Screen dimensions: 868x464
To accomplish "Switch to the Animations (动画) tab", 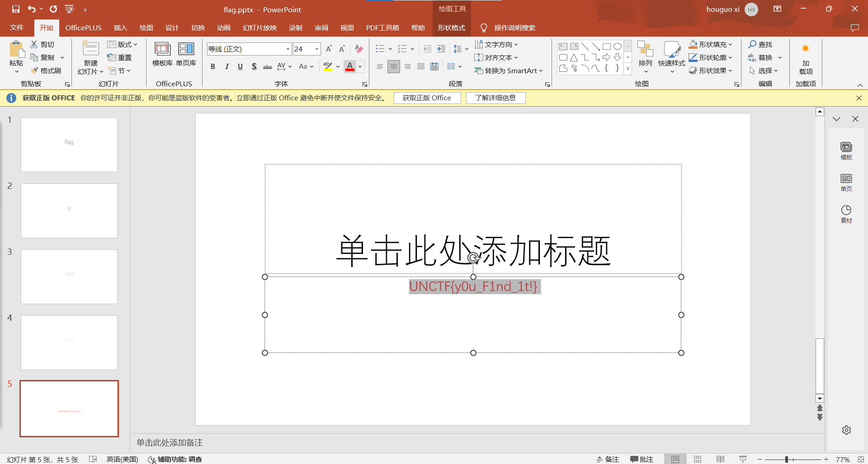I will [224, 28].
